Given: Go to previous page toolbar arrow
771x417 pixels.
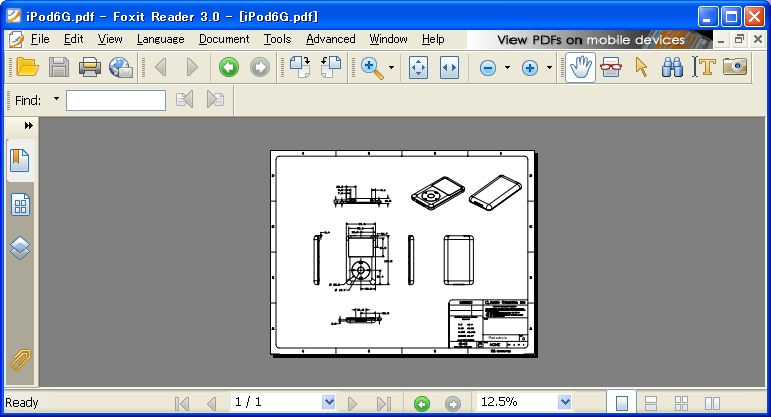Looking at the screenshot, I should 161,67.
